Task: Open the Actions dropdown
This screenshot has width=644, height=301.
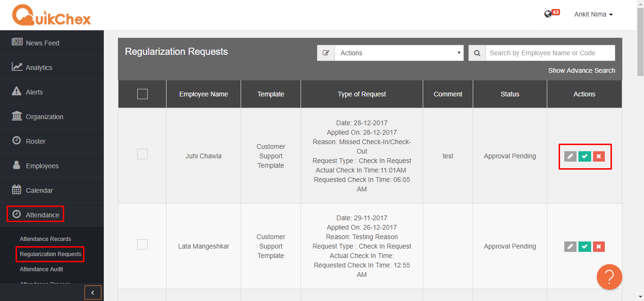Action: [399, 52]
